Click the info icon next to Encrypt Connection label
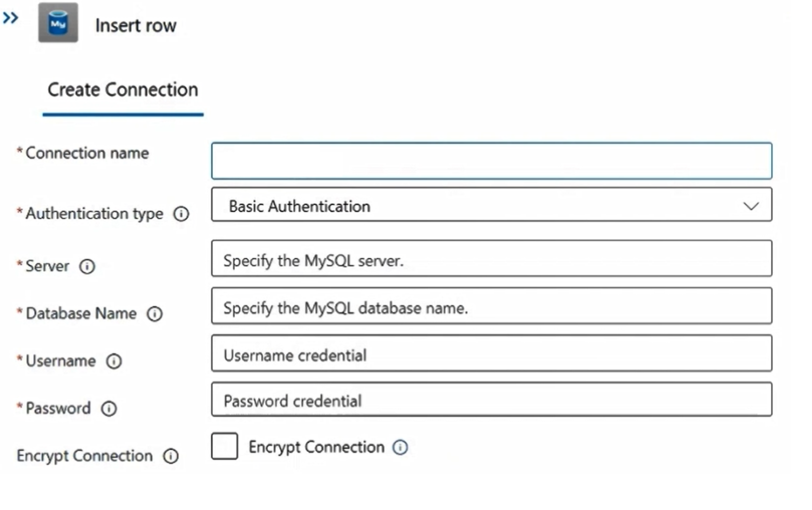 [170, 456]
